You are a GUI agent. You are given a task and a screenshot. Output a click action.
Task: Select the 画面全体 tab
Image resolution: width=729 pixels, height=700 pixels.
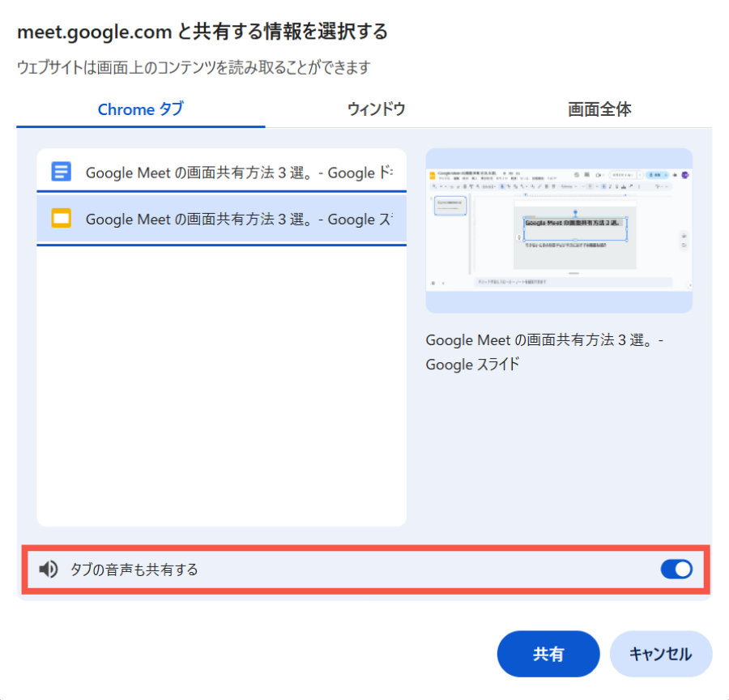click(x=599, y=109)
